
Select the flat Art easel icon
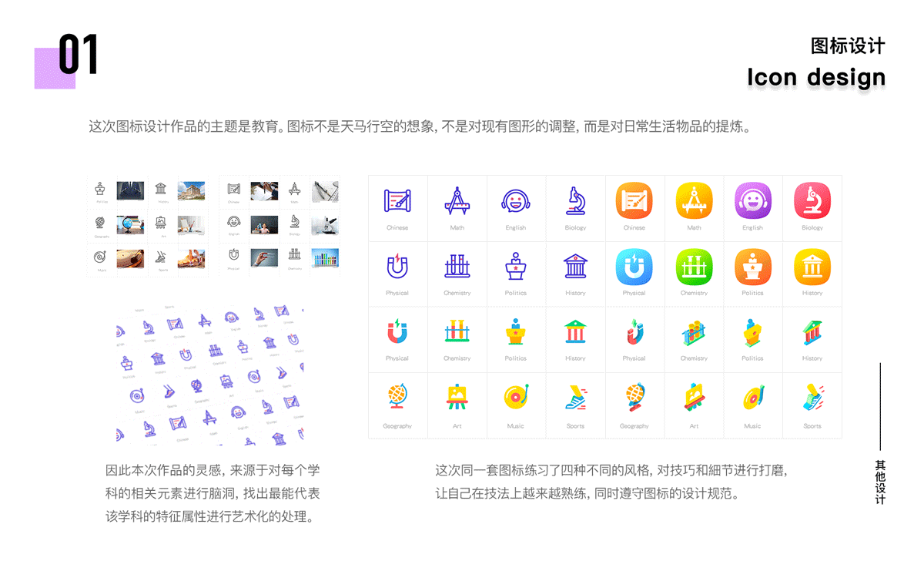click(x=457, y=398)
